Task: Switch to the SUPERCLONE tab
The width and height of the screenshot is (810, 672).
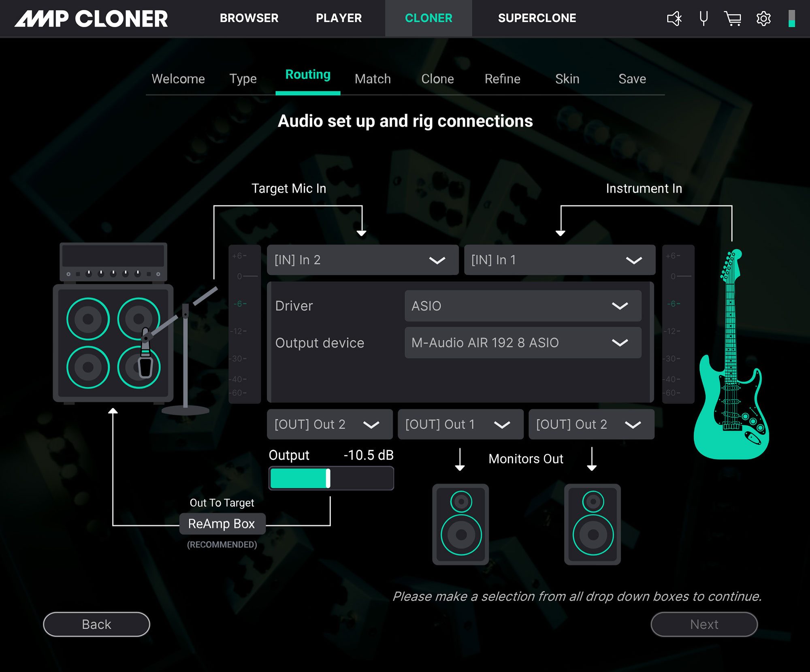Action: pyautogui.click(x=537, y=18)
